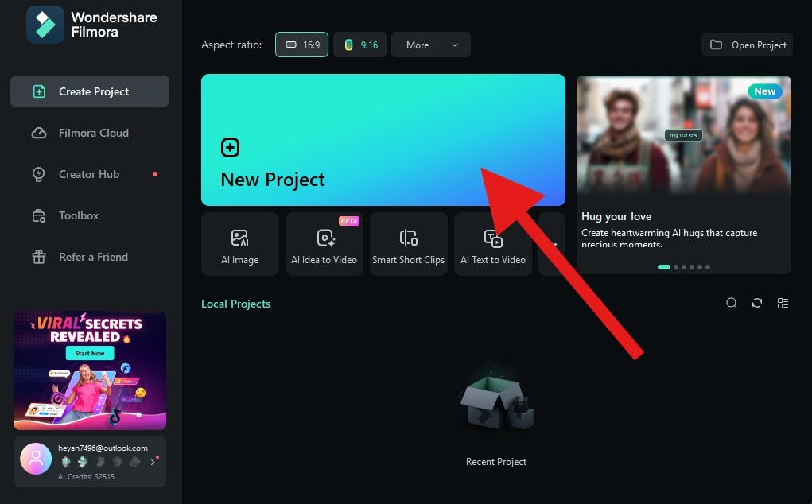
Task: Click the Creator Hub lightbulb icon
Action: click(x=39, y=174)
